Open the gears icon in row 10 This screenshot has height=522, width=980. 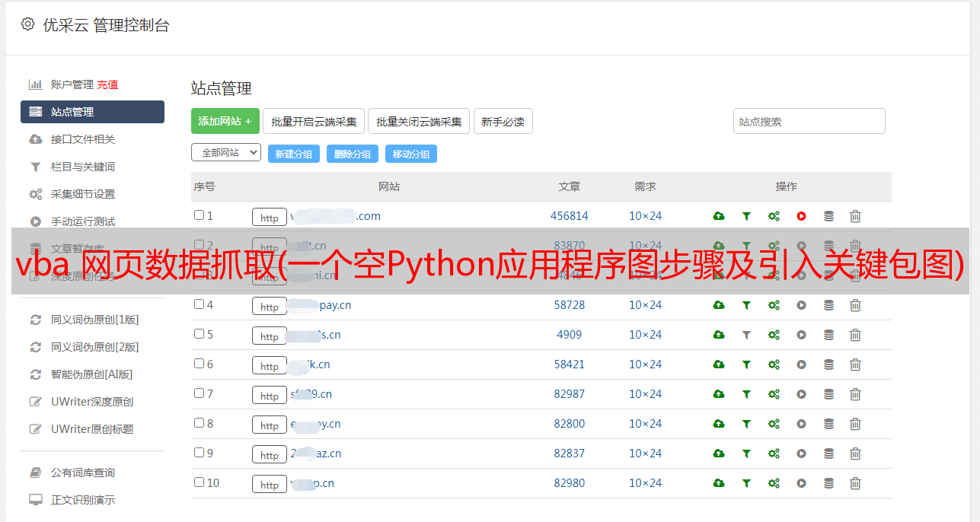774,483
